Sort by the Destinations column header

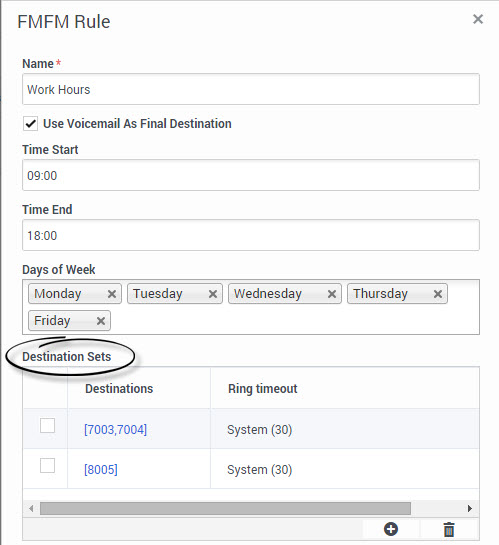click(x=119, y=389)
